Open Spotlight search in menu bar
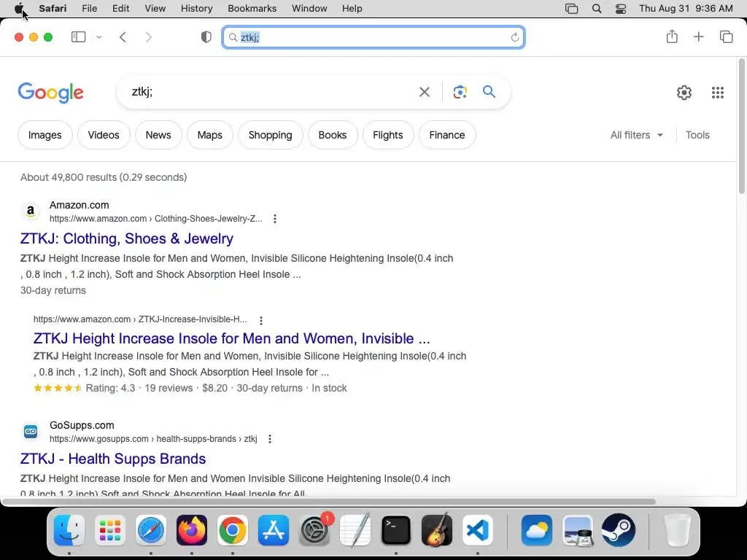This screenshot has width=747, height=560. coord(597,9)
